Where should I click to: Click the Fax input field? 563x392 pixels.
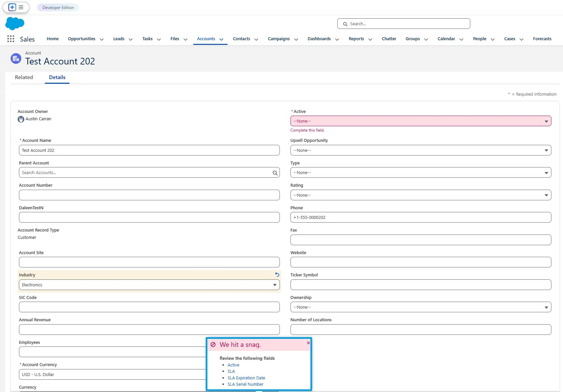click(x=421, y=240)
